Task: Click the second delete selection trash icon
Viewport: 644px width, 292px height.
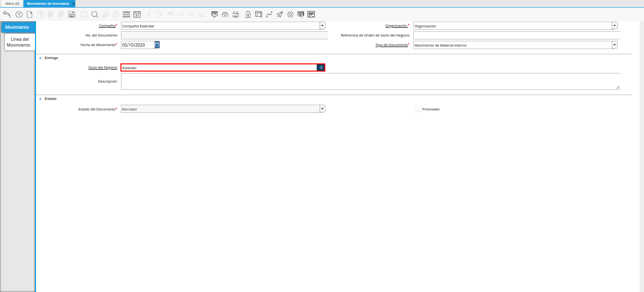Action: tap(61, 14)
